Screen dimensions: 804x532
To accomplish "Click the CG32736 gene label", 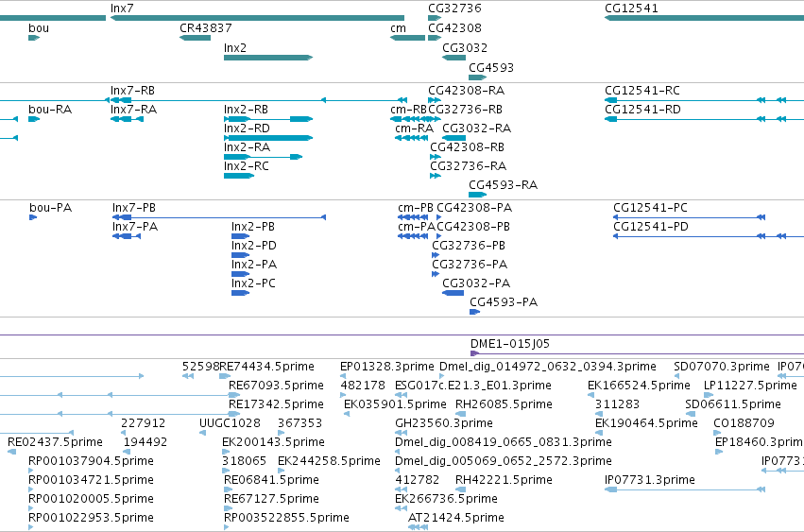I will tap(454, 9).
